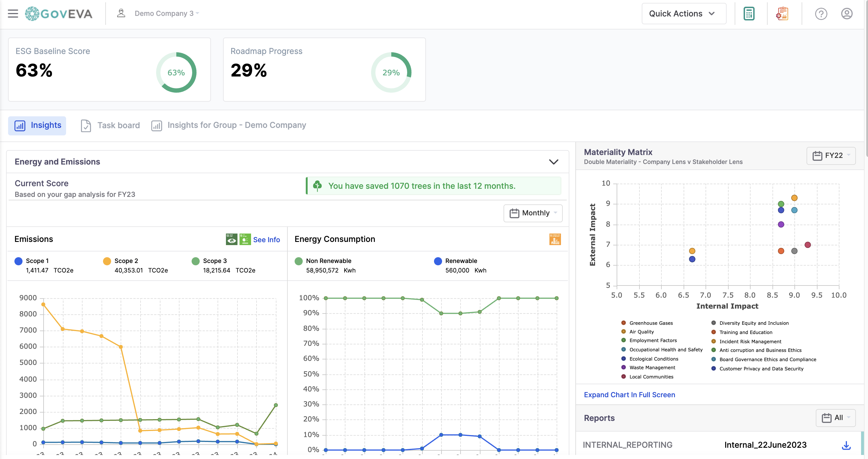Image resolution: width=868 pixels, height=459 pixels.
Task: Download the Internal_22June2023 report
Action: pos(846,445)
